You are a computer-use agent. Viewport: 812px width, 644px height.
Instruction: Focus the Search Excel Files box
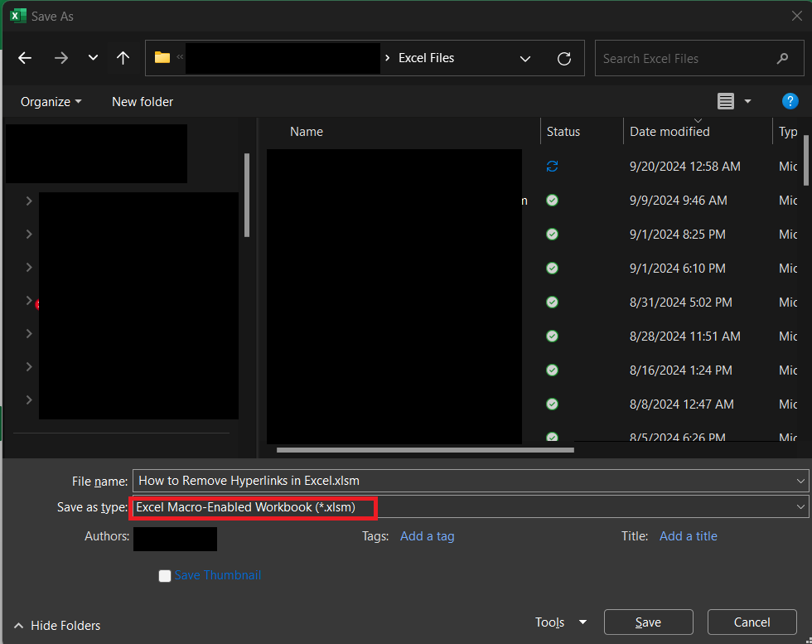coord(699,59)
